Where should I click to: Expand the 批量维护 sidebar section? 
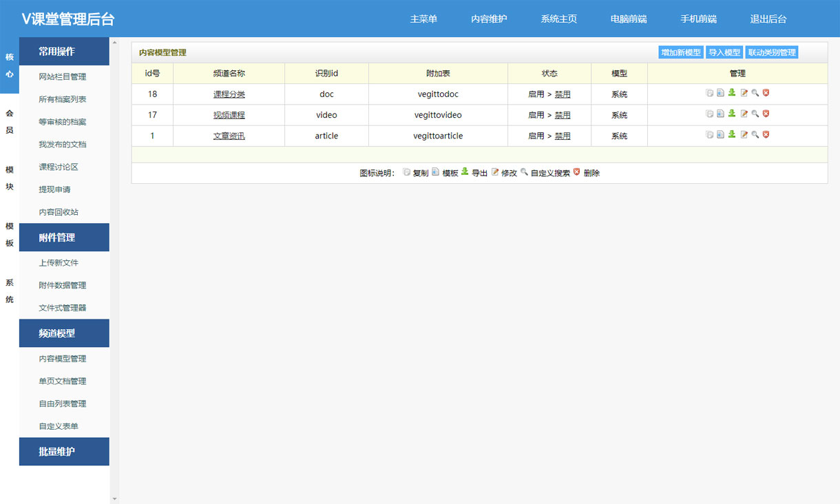64,452
